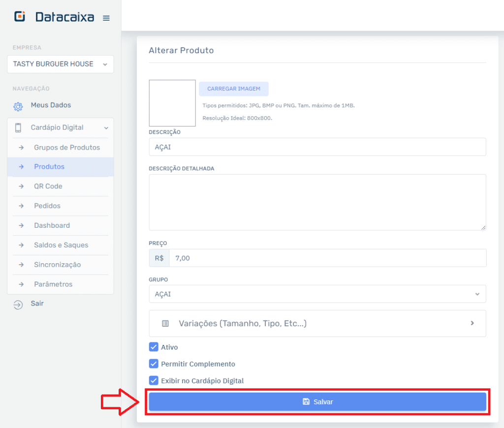Open the Grupo dropdown showing AÇAI
504x428 pixels.
(317, 294)
